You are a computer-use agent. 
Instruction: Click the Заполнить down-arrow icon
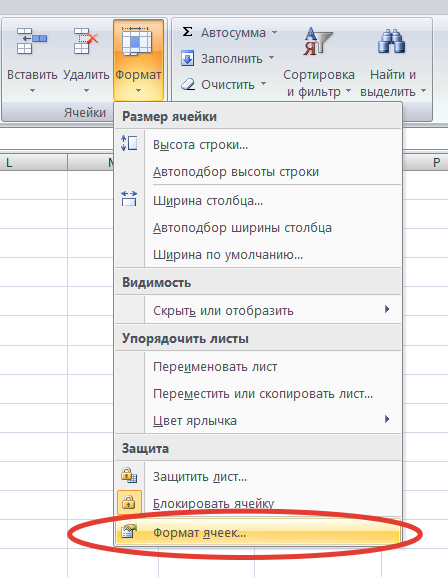coord(187,59)
